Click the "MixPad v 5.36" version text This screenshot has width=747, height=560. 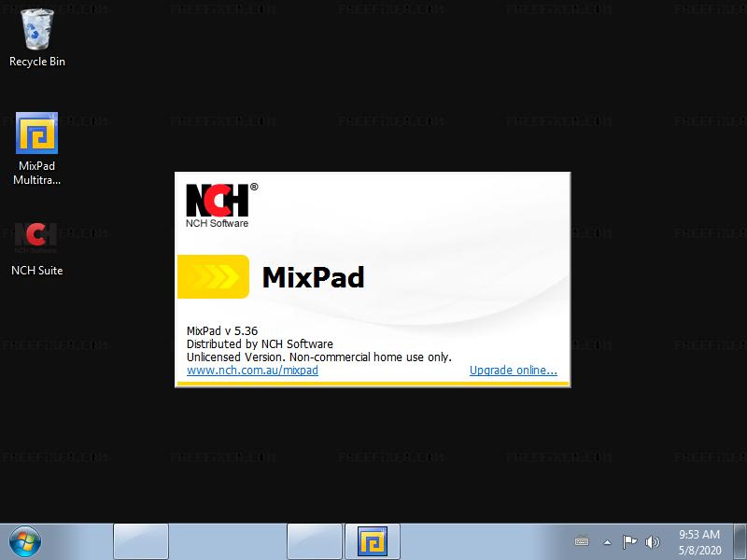tap(222, 331)
